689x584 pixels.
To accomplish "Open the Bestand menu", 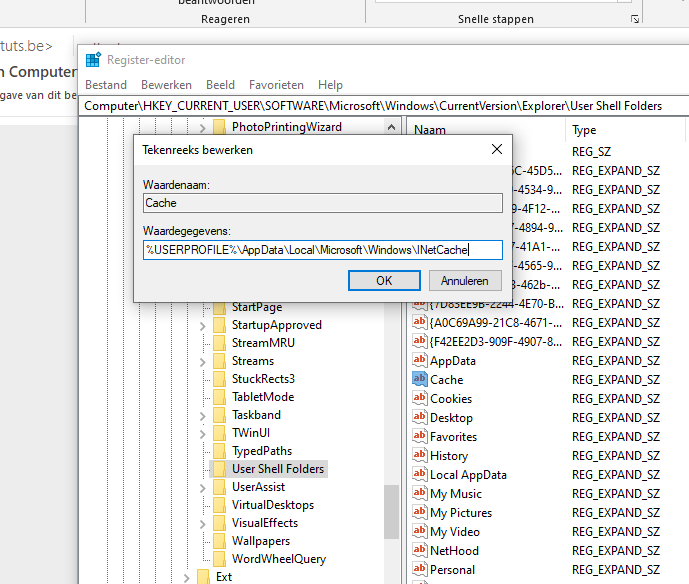I will (105, 85).
